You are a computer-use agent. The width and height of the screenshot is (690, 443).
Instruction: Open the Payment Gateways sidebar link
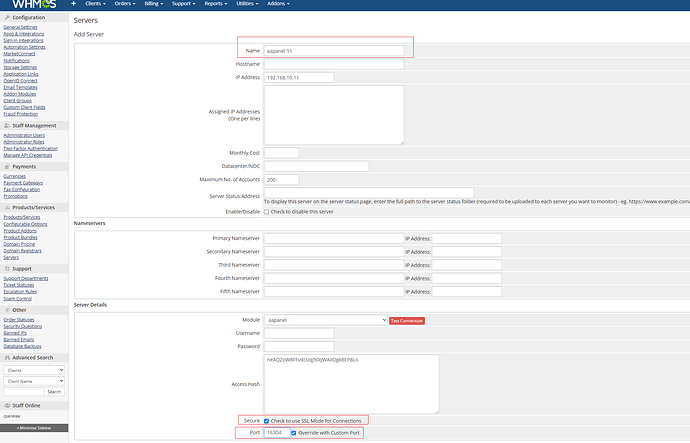point(25,183)
